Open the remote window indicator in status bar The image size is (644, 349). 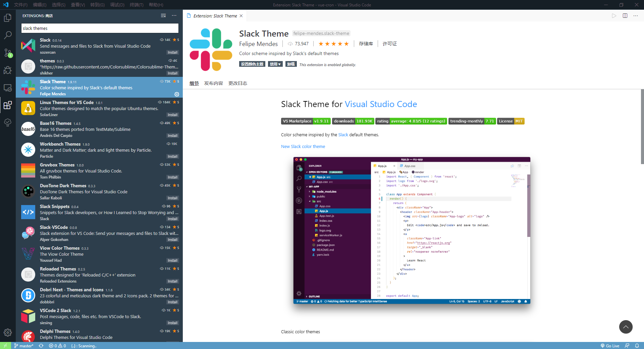[5, 346]
